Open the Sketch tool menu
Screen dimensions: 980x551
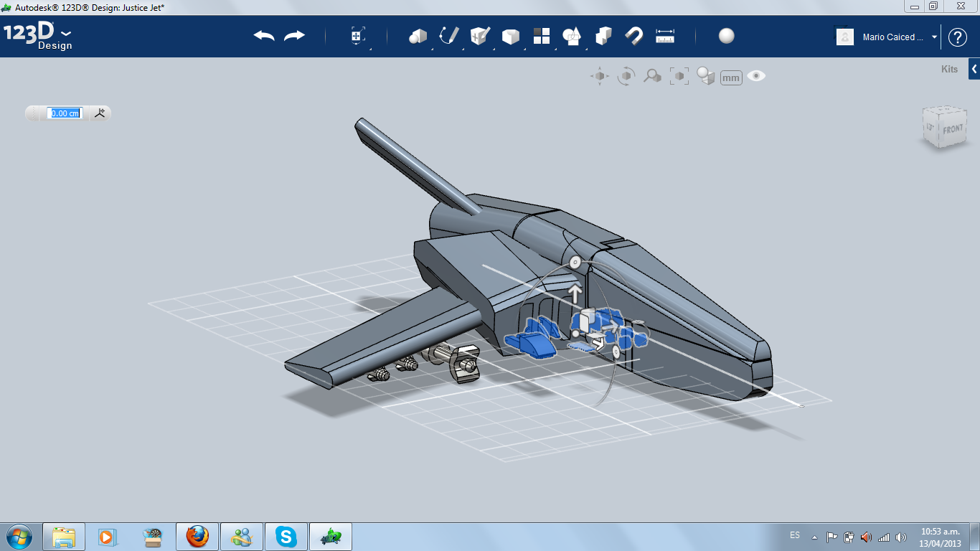click(x=448, y=37)
